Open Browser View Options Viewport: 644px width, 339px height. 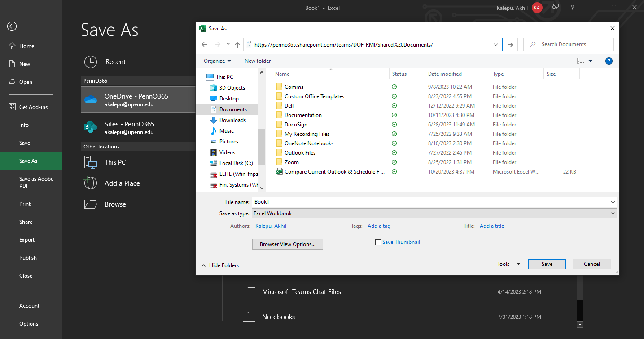(x=288, y=244)
